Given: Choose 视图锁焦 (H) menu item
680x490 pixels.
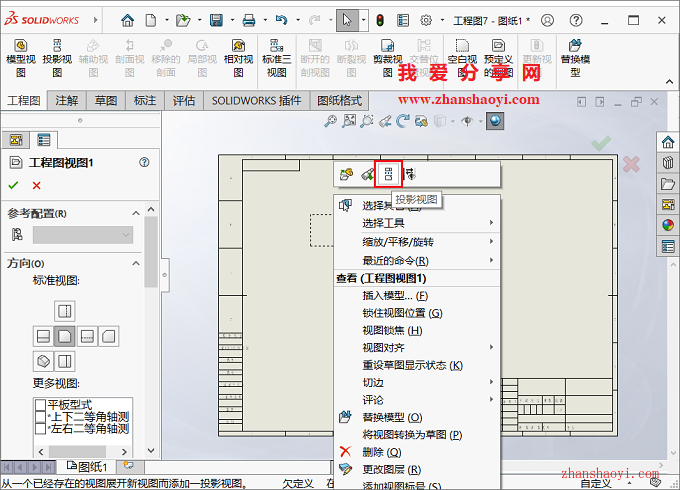Looking at the screenshot, I should (x=417, y=330).
